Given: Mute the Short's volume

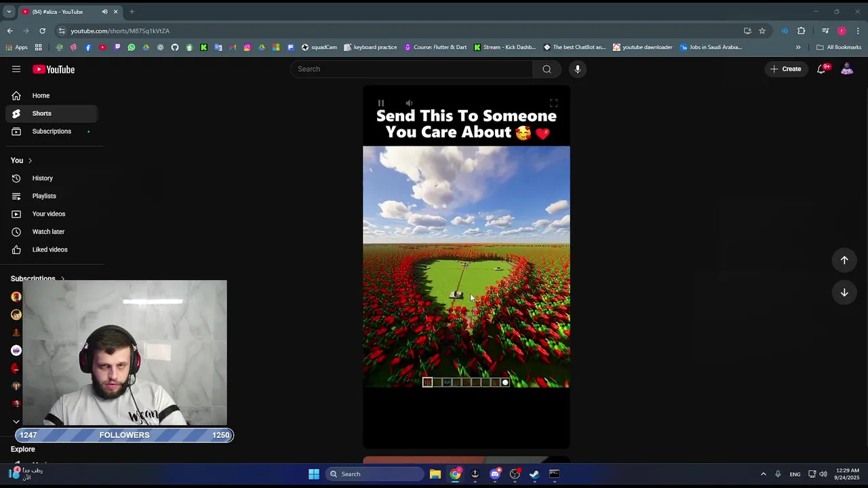Looking at the screenshot, I should pyautogui.click(x=409, y=103).
